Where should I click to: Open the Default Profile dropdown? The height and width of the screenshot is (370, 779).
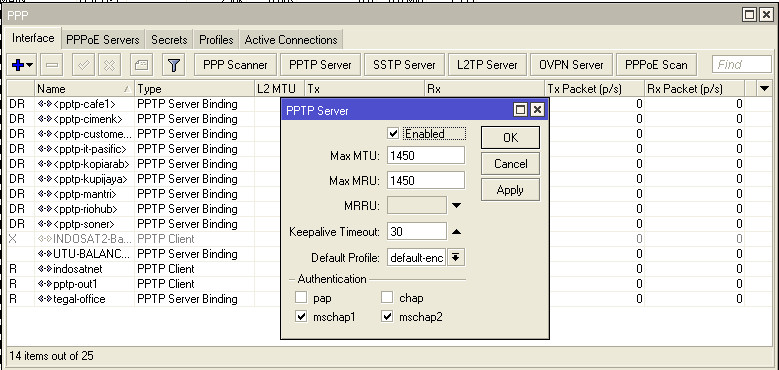[456, 258]
